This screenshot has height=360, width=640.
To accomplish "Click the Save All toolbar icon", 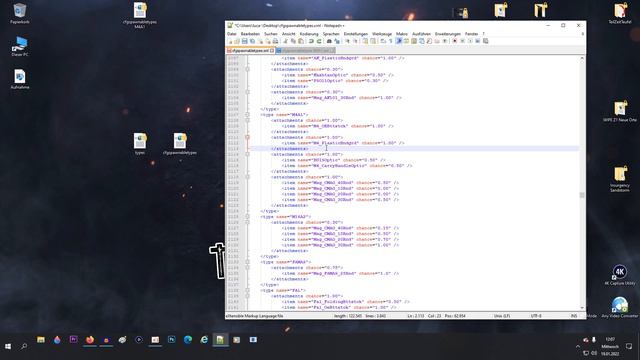I will [x=252, y=41].
